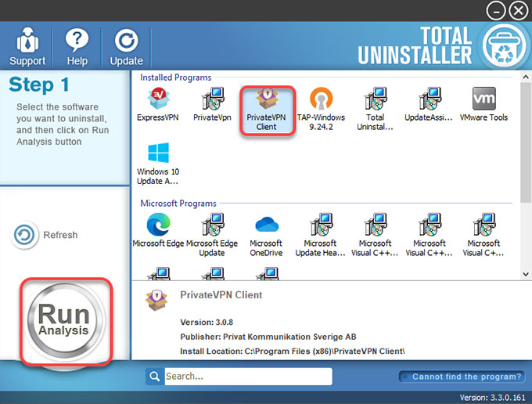Select the ExpressVPN program icon
The width and height of the screenshot is (532, 404).
click(x=158, y=104)
